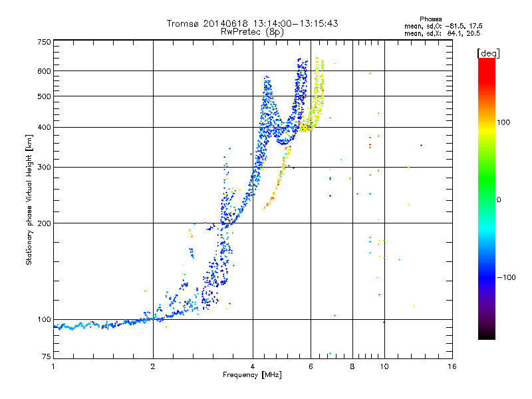Click the y-axis tick label '400'
This screenshot has height=399, width=532.
point(44,128)
